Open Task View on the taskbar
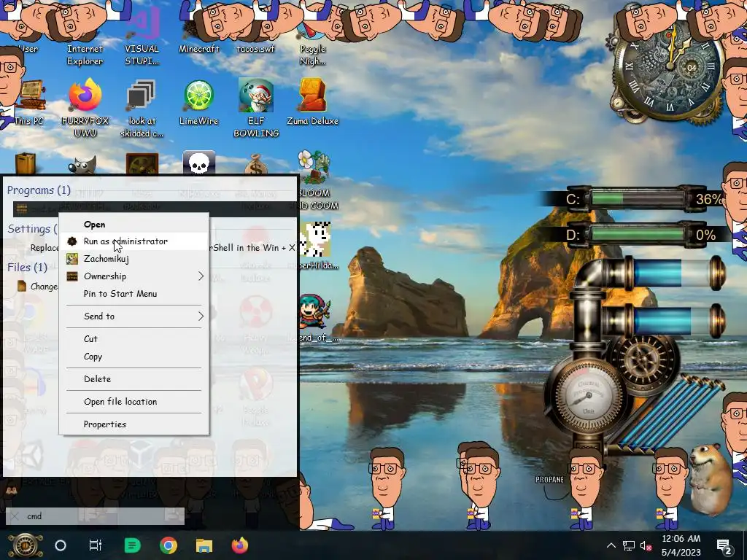Image resolution: width=747 pixels, height=560 pixels. point(96,545)
